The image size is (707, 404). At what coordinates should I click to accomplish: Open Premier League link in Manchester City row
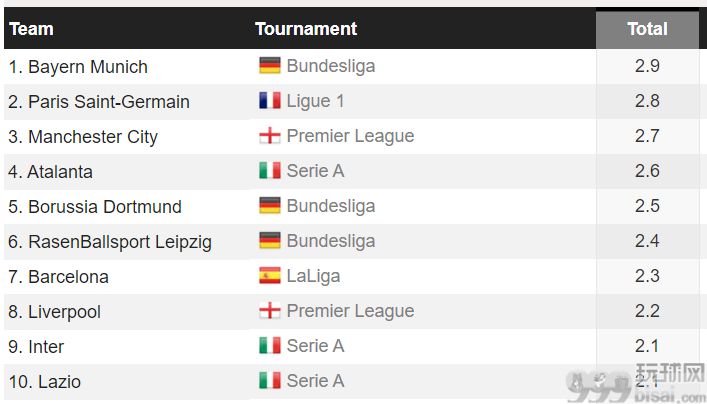pos(350,136)
